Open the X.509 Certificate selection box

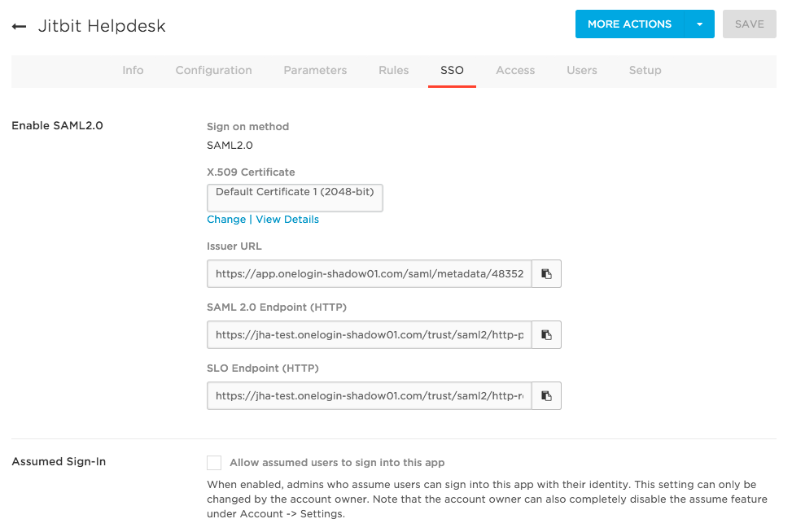(295, 198)
